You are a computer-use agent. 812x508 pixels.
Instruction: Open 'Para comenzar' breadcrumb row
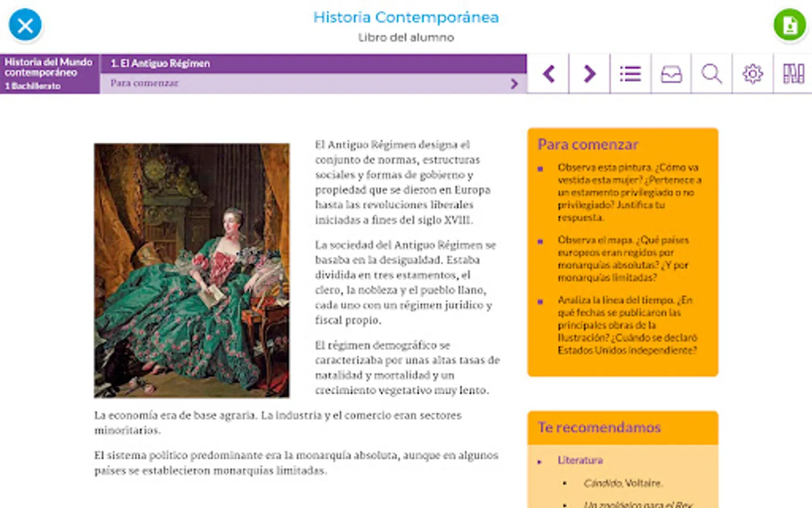(314, 84)
